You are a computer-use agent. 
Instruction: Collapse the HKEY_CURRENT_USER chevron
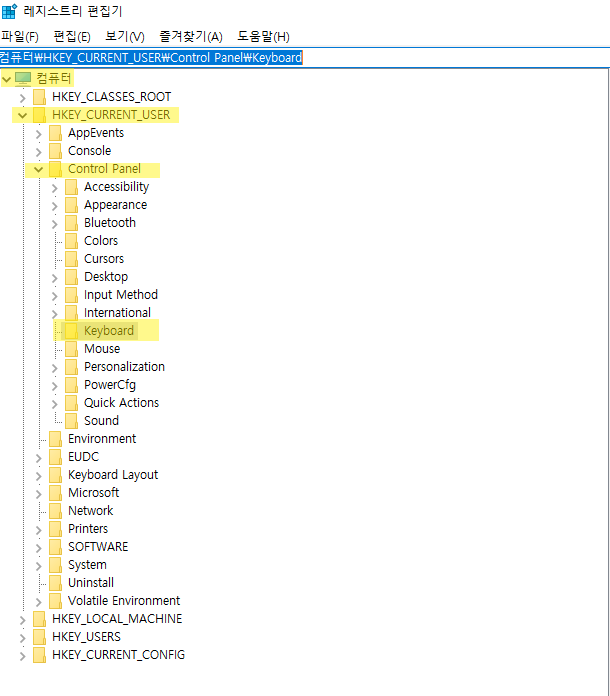click(22, 115)
